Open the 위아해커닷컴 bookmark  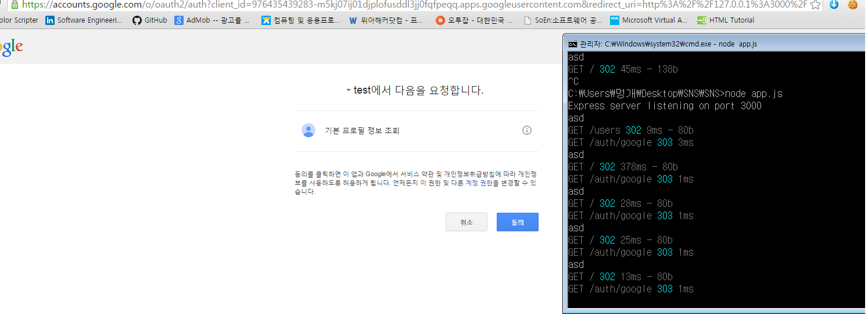[x=386, y=20]
